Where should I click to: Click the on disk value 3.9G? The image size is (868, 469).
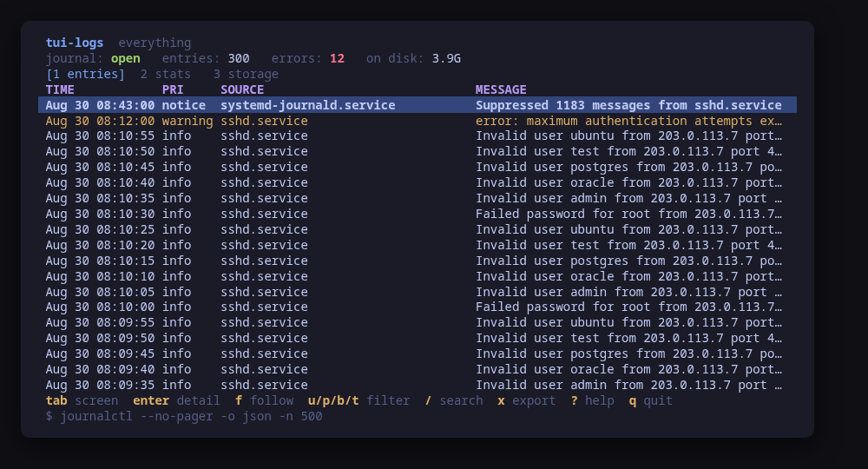(446, 59)
